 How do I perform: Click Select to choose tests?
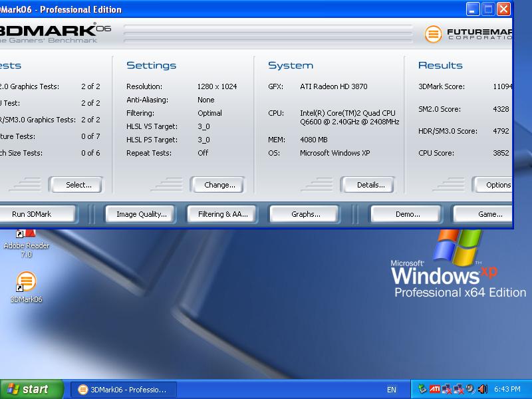[78, 185]
